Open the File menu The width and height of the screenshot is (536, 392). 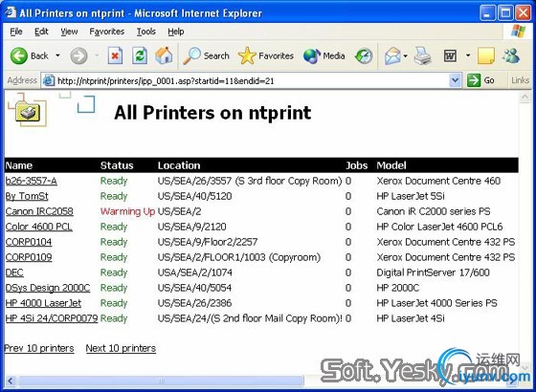click(x=16, y=32)
